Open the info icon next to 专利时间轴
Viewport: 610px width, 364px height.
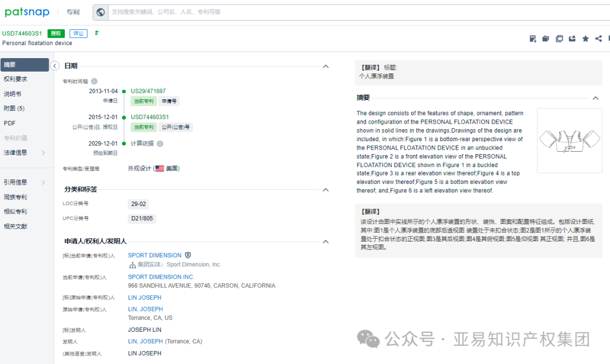93,81
